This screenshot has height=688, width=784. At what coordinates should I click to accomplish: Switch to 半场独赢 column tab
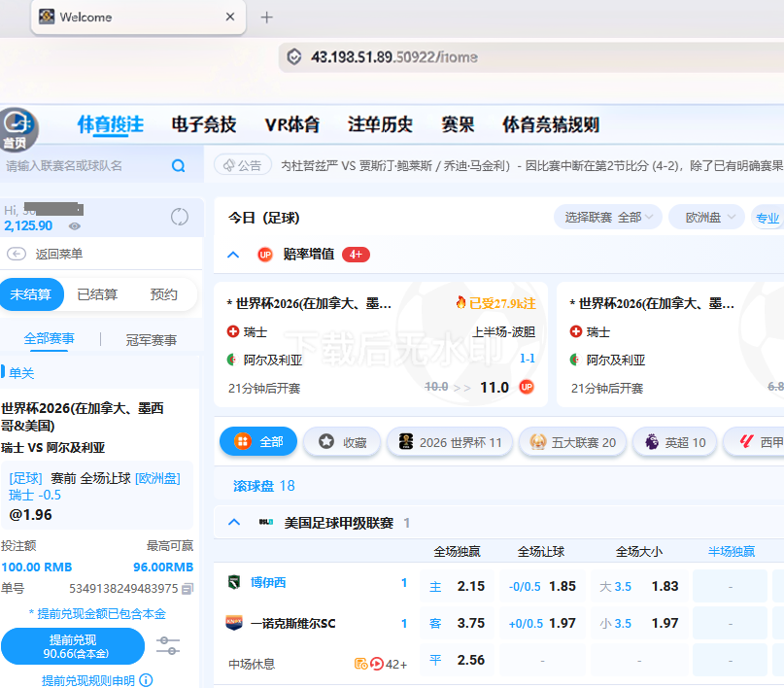click(x=732, y=552)
